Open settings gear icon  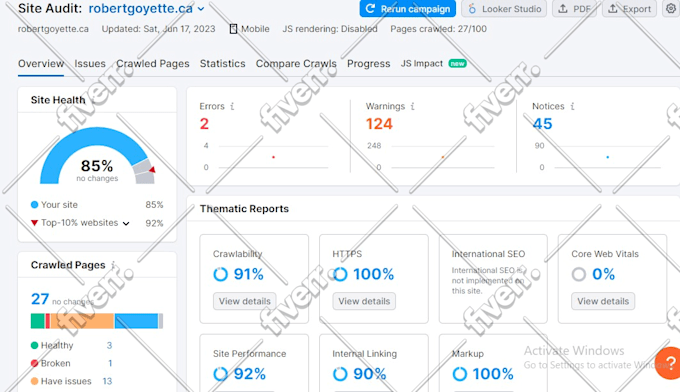click(671, 9)
